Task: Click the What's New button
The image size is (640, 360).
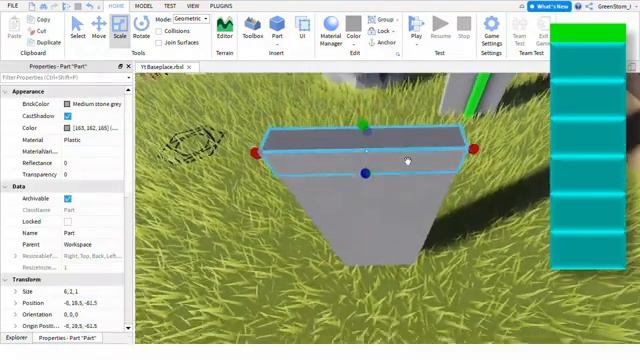Action: coord(549,7)
